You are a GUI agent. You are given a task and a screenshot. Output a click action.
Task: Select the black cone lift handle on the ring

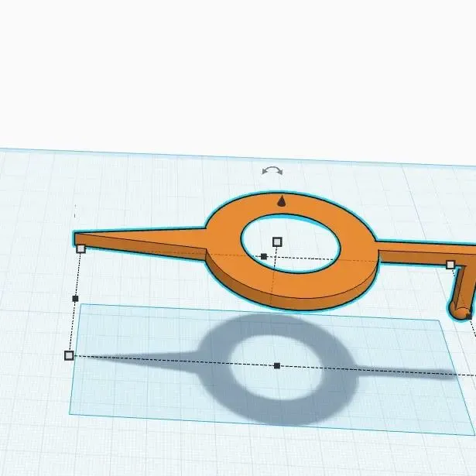click(282, 201)
